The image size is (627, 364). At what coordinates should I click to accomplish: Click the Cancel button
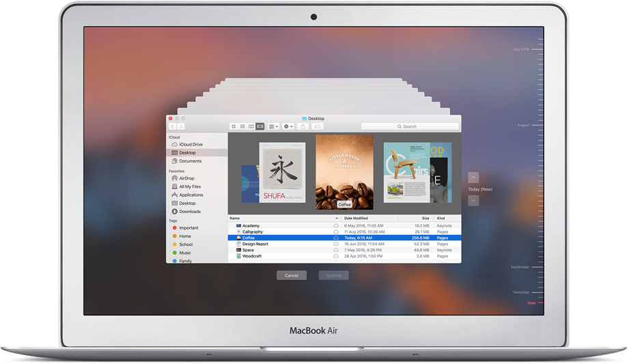pyautogui.click(x=292, y=276)
